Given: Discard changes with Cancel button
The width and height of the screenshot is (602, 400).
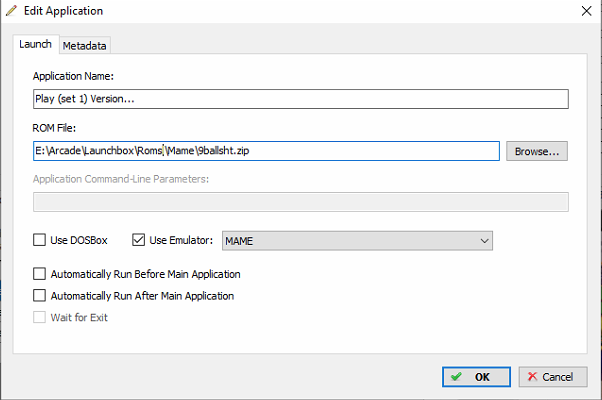Looking at the screenshot, I should [x=553, y=377].
